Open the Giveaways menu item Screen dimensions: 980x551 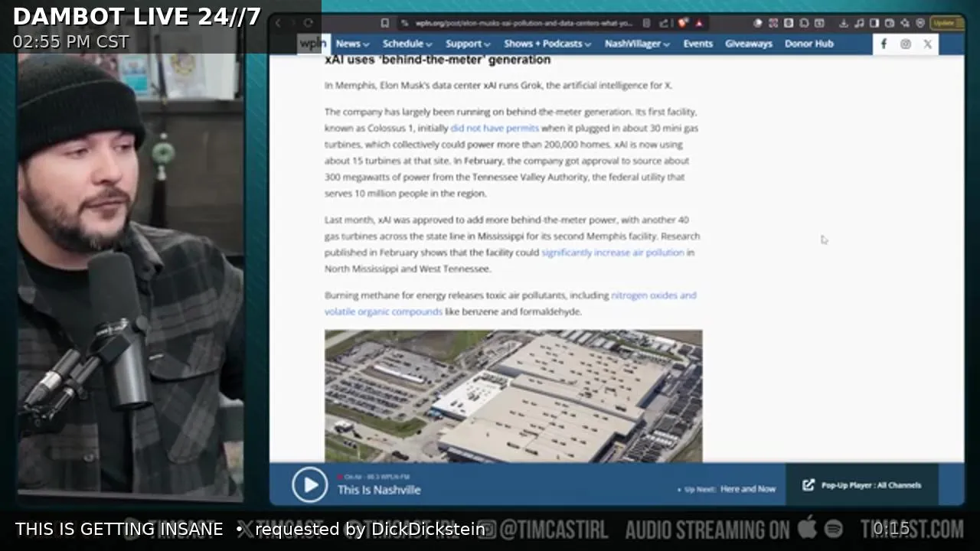pos(749,44)
